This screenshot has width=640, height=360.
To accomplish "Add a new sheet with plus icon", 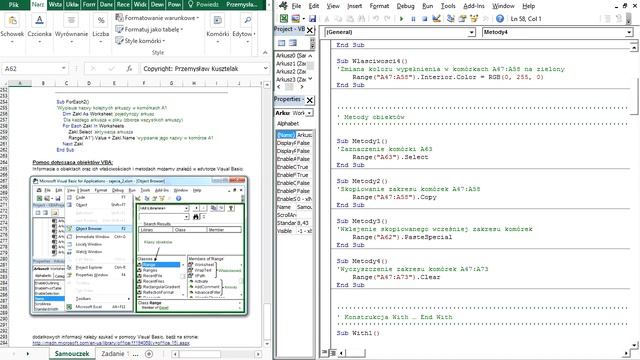I will pos(149,354).
